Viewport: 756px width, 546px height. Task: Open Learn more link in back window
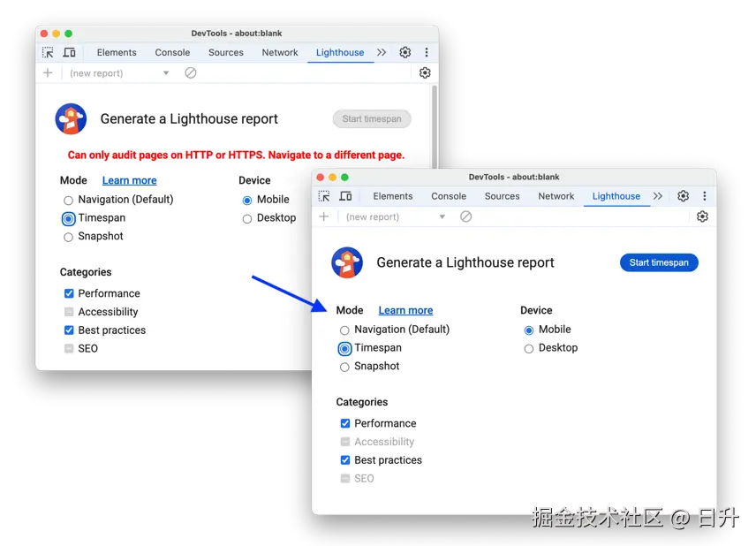129,180
